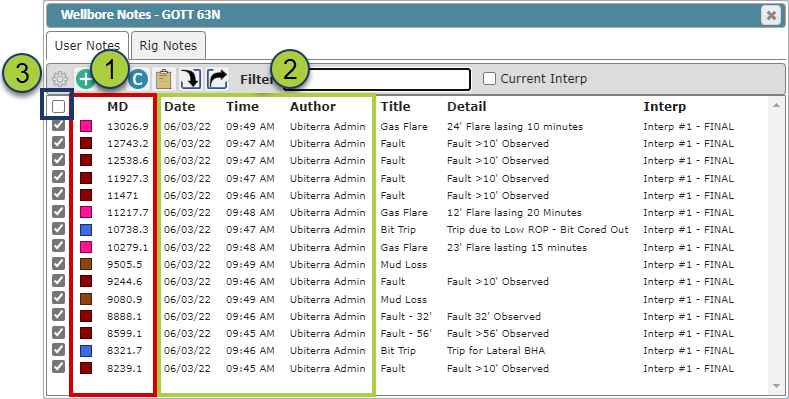Select the '24' Flare lasing 10 minutes' detail
789x399 pixels.
(x=515, y=126)
